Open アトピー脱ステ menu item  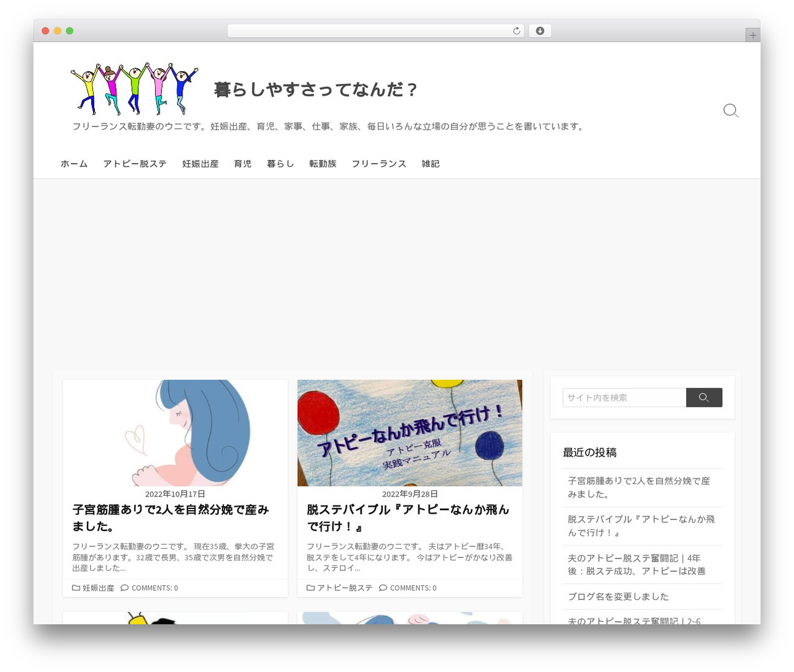[x=135, y=164]
